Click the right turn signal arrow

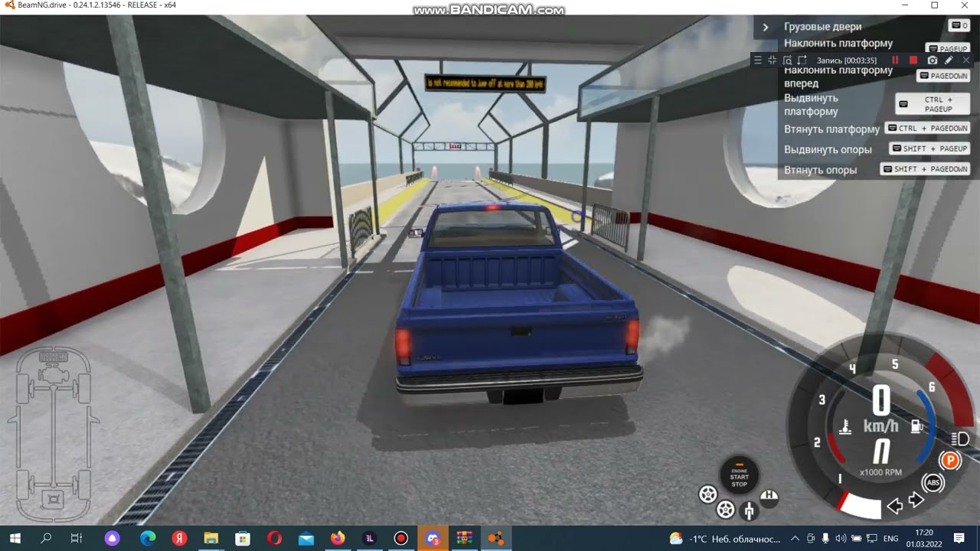916,501
